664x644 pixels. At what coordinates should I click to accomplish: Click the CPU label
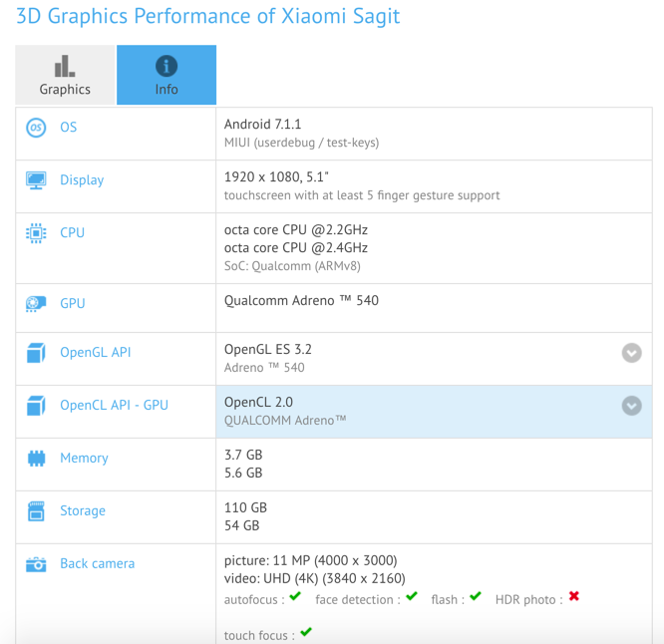click(x=72, y=232)
